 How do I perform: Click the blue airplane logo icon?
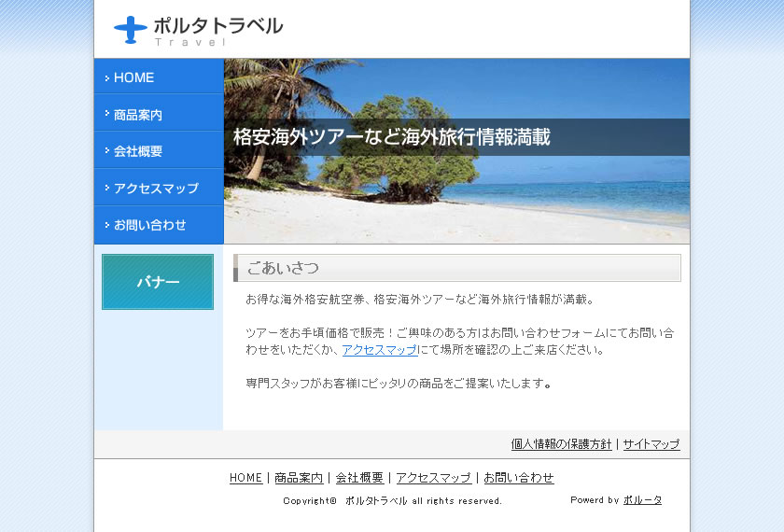coord(131,30)
